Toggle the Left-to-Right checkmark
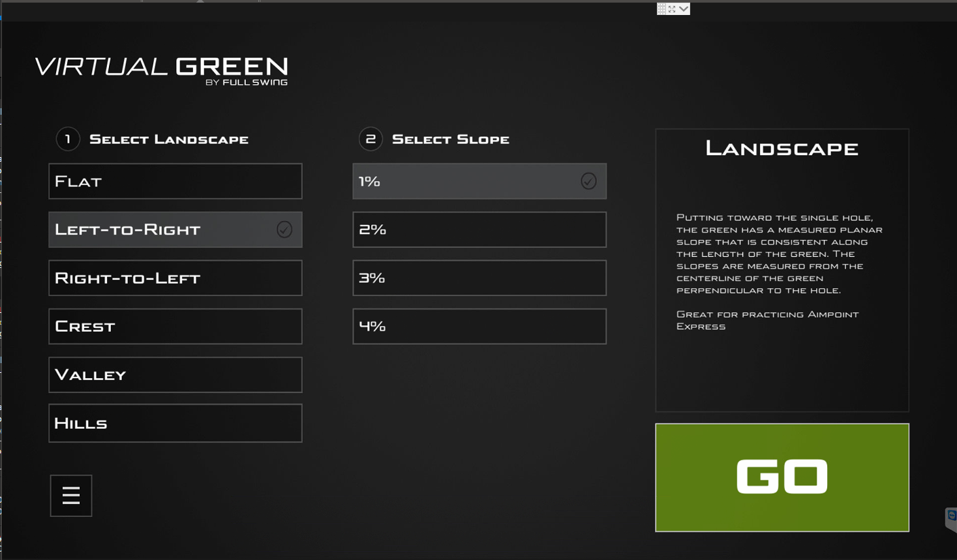This screenshot has height=560, width=957. click(x=284, y=229)
